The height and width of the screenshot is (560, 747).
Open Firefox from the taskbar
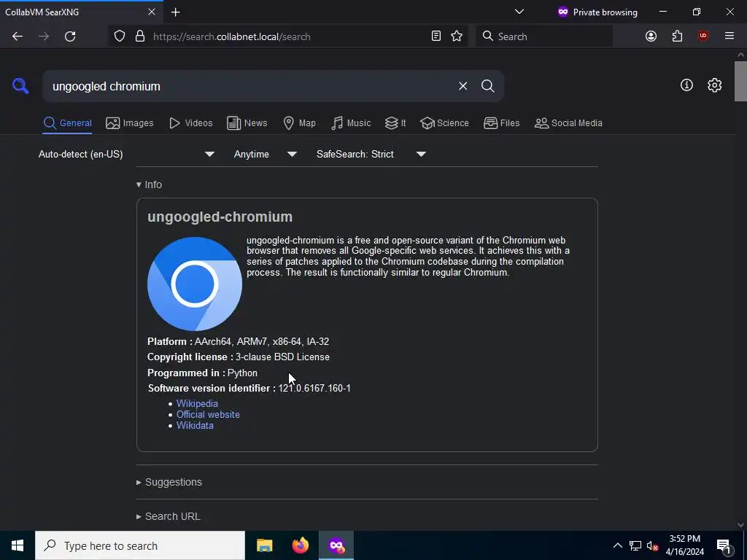300,545
